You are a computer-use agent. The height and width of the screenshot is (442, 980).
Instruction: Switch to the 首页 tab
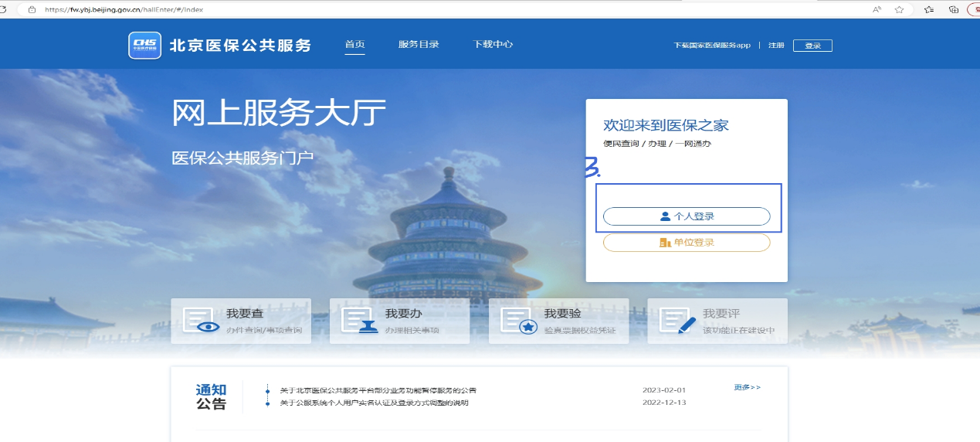(354, 45)
